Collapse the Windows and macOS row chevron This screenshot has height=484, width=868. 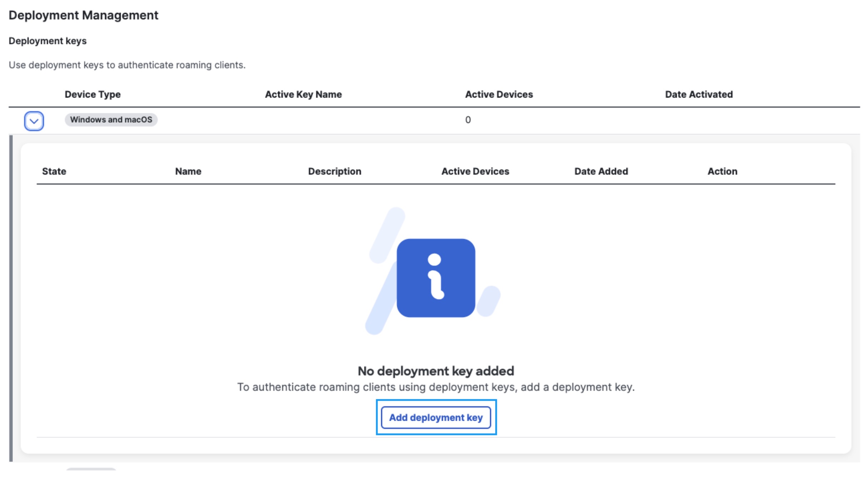[x=34, y=121]
